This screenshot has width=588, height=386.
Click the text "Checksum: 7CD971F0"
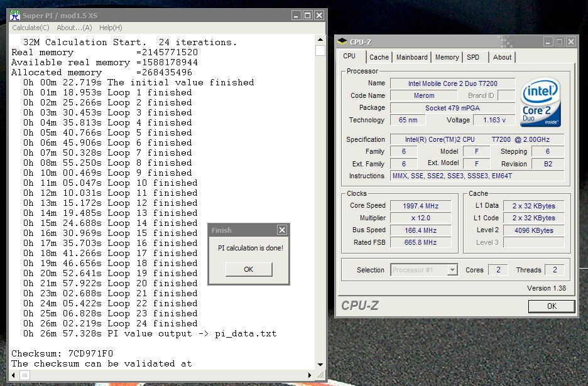[x=62, y=353]
